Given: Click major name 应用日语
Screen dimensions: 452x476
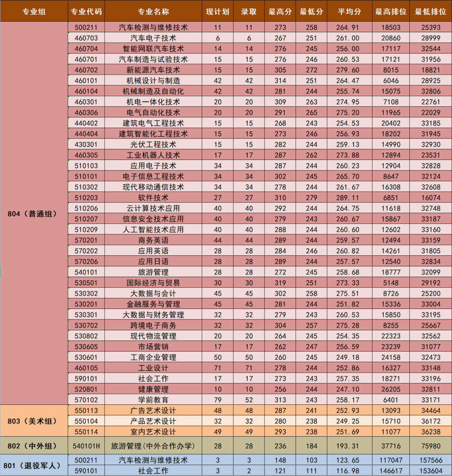Looking at the screenshot, I should [153, 261].
